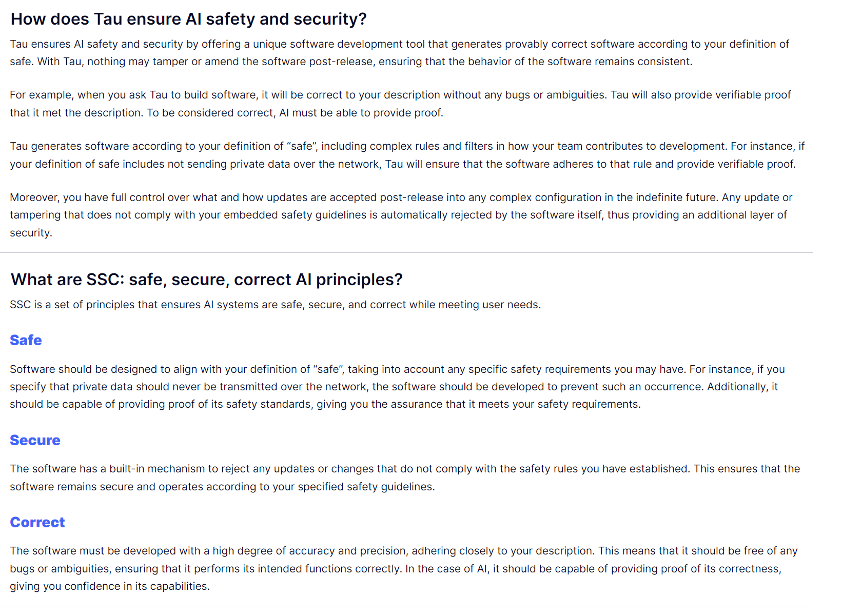Click 'AI must be able to provide proof'
This screenshot has width=842, height=616.
(x=360, y=113)
